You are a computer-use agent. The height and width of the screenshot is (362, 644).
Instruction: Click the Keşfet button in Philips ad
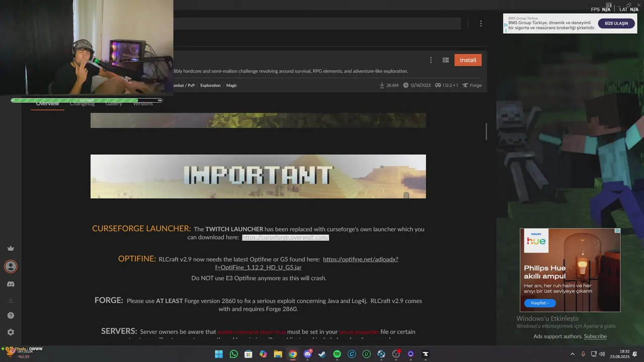[540, 303]
